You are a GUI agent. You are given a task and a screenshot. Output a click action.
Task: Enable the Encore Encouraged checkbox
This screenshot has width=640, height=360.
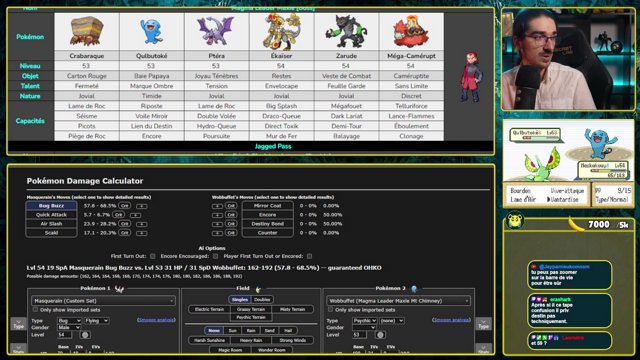(216, 256)
